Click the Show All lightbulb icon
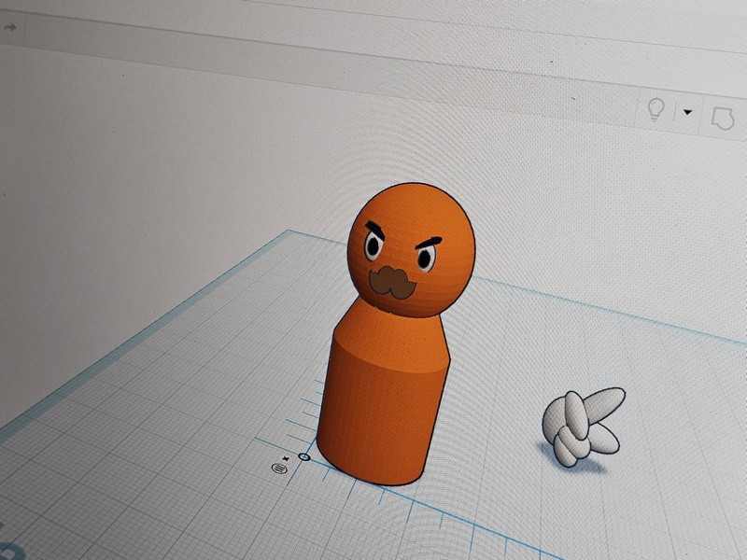 (656, 109)
